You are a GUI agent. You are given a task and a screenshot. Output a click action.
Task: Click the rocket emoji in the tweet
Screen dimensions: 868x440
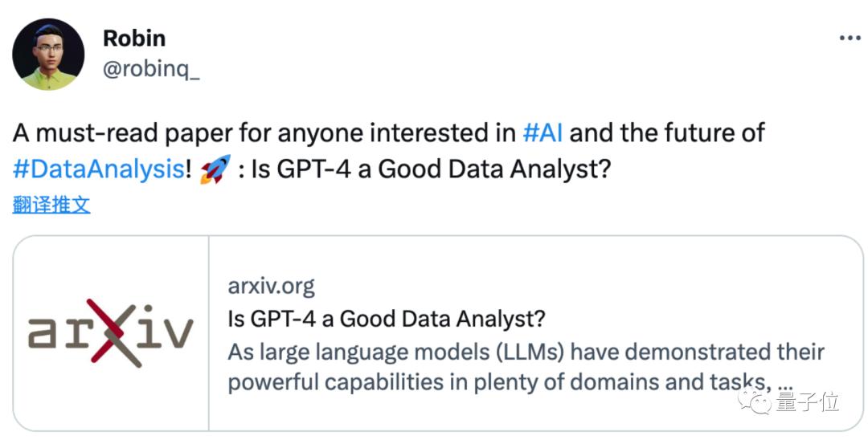pos(215,169)
